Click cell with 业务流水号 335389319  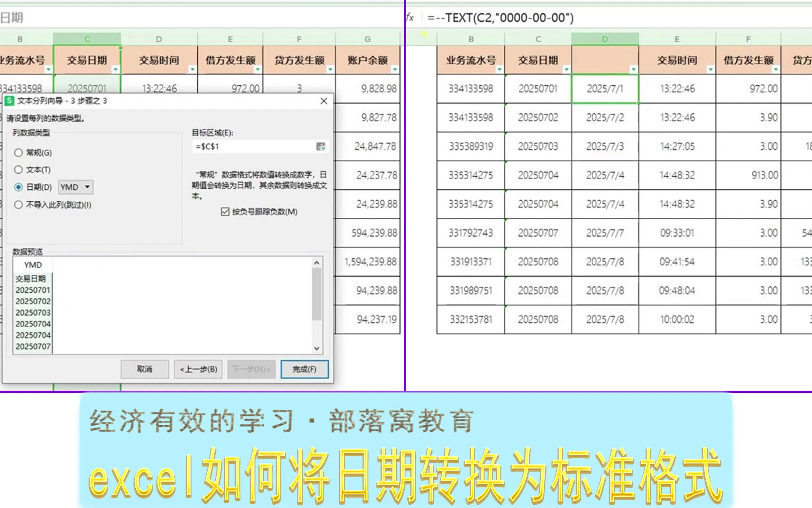coord(471,147)
